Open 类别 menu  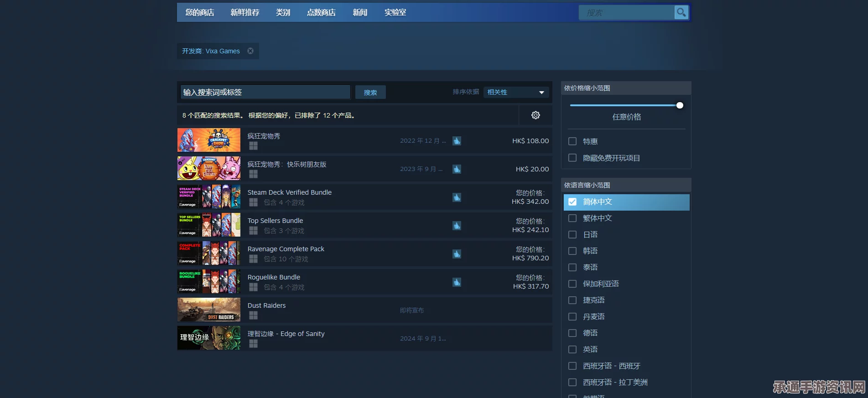pyautogui.click(x=283, y=12)
